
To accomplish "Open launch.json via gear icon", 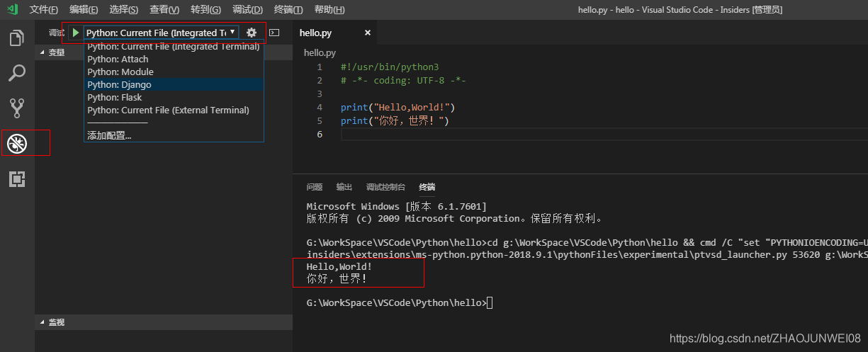I will (252, 33).
